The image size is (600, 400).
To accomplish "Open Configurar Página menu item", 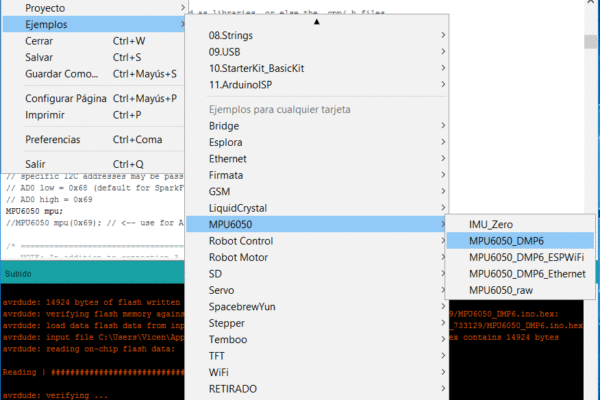I will click(x=94, y=98).
